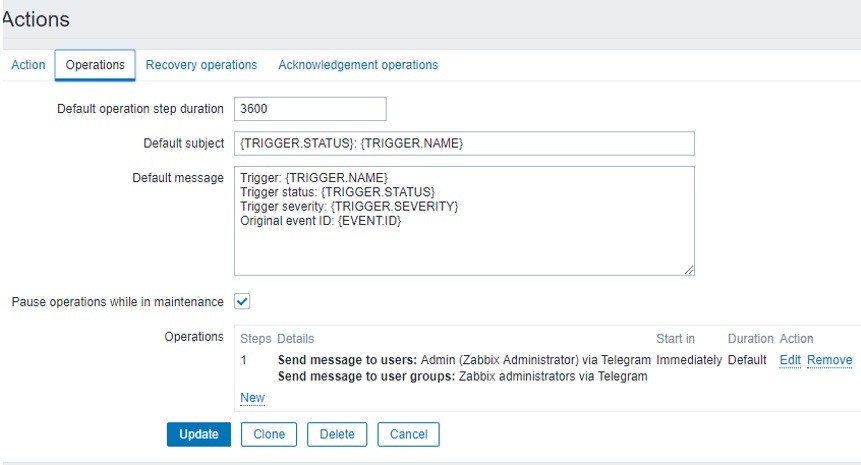Go to the Acknowledgement operations tab
The height and width of the screenshot is (465, 861).
tap(358, 65)
